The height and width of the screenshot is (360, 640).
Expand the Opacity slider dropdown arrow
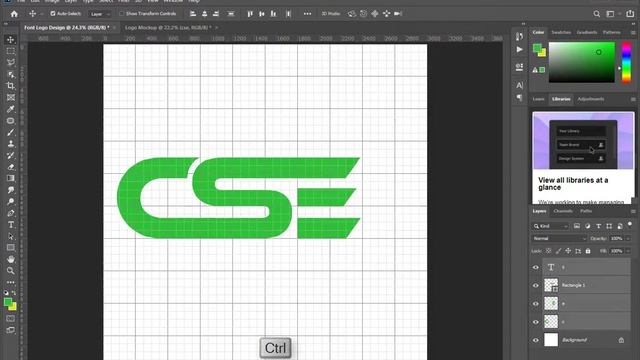pos(628,238)
